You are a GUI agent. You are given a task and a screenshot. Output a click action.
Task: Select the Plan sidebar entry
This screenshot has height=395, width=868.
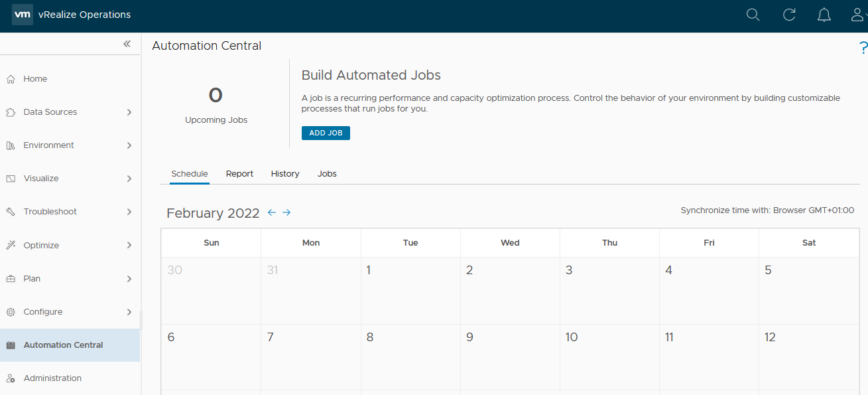(33, 278)
